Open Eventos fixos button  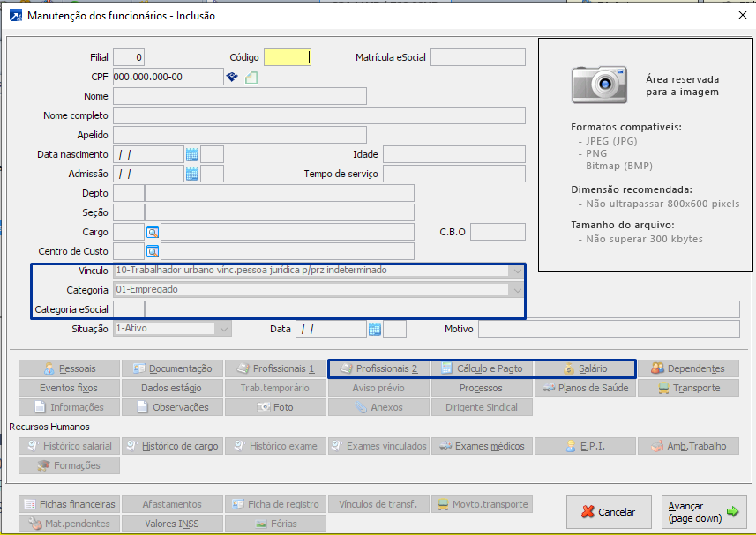pos(69,388)
